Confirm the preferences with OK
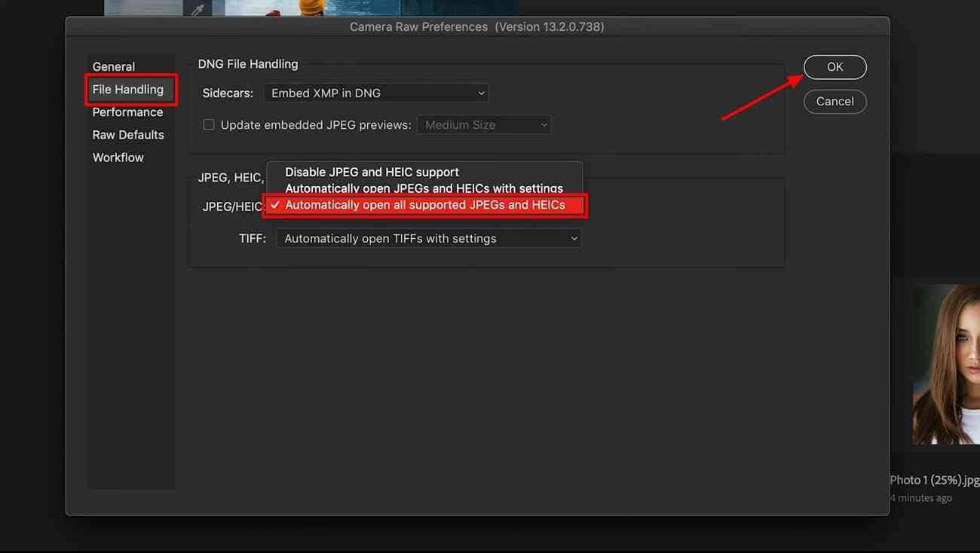Viewport: 980px width, 553px height. pyautogui.click(x=835, y=67)
